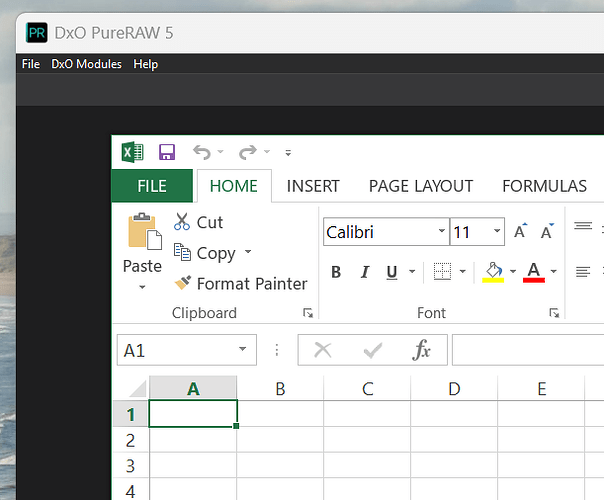
Task: Switch to the FORMULAS ribbon tab
Action: [544, 186]
